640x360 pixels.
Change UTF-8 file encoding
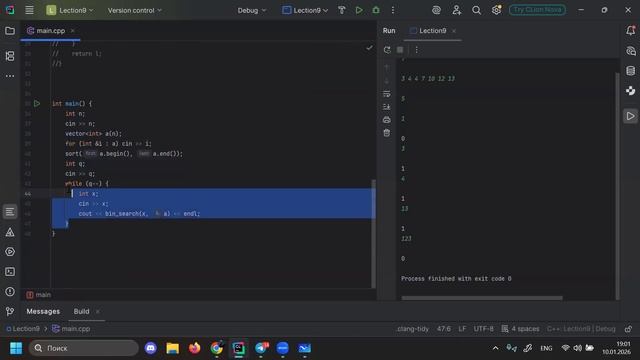pyautogui.click(x=484, y=329)
